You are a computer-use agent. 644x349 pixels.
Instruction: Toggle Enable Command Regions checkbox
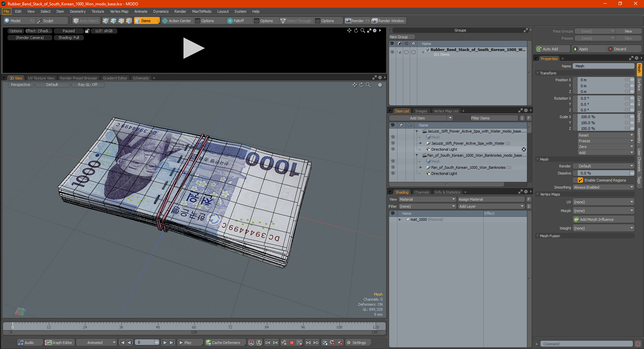580,180
